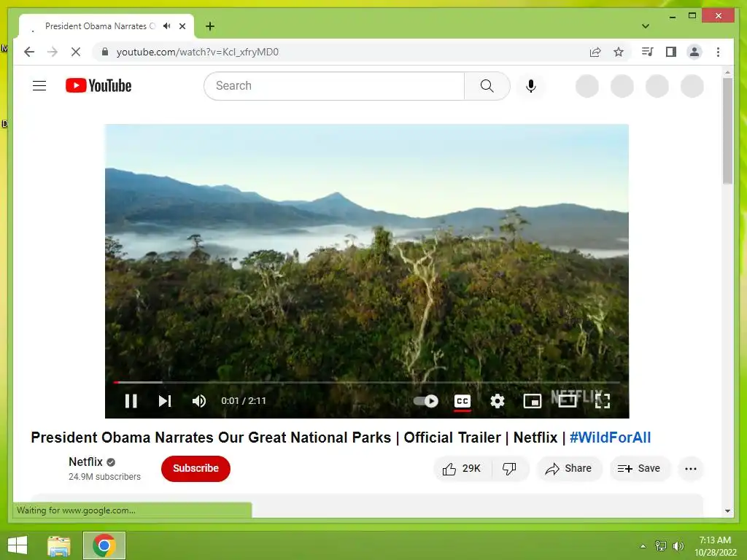Screen dimensions: 747x560
Task: Switch to theater mode
Action: click(x=568, y=401)
